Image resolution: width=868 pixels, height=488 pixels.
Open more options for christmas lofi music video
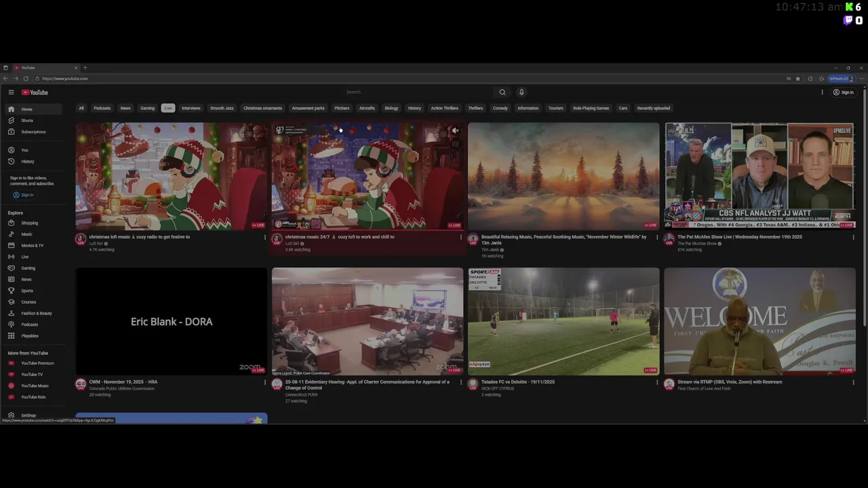click(264, 237)
